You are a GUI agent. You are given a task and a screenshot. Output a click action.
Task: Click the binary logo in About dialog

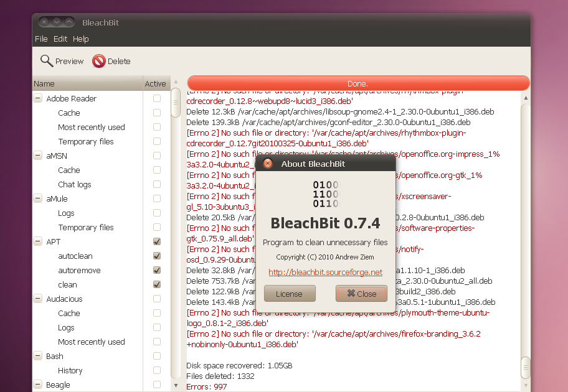325,194
